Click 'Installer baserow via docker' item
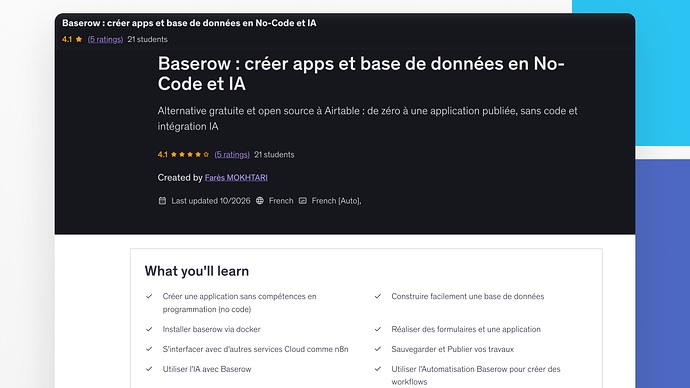This screenshot has height=388, width=690. (x=212, y=329)
